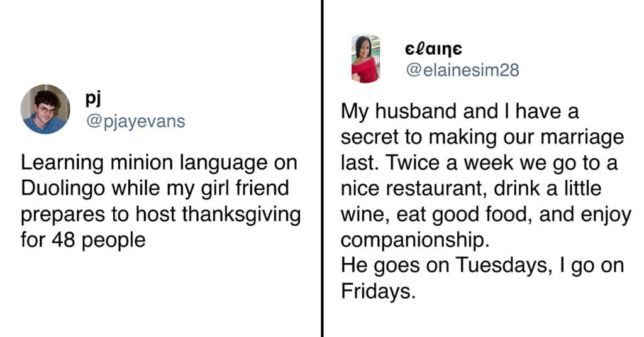644x337 pixels.
Task: Open pj's profile picture
Action: tap(45, 109)
